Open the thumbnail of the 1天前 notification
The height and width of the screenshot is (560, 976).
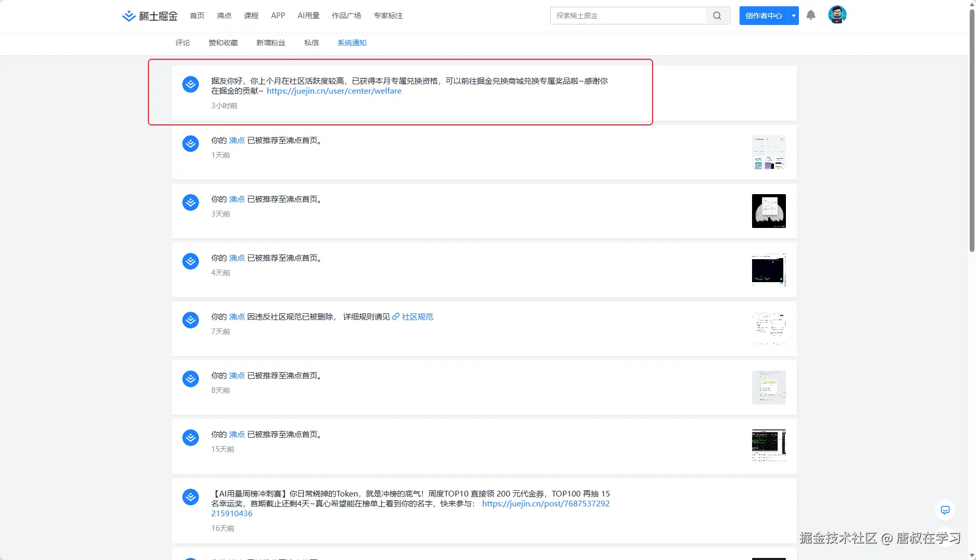pyautogui.click(x=769, y=152)
